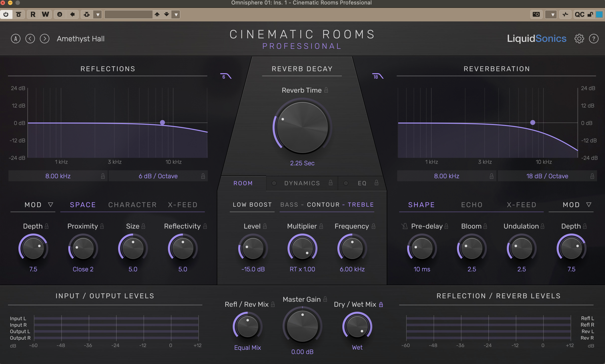The height and width of the screenshot is (364, 605).
Task: Load previous host preset with up arrow
Action: coord(157,14)
